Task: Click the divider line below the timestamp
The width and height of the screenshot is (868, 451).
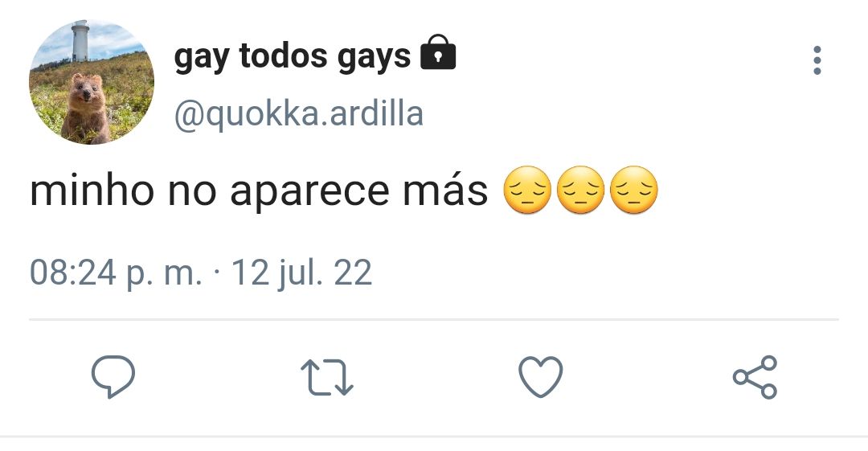Action: click(434, 320)
